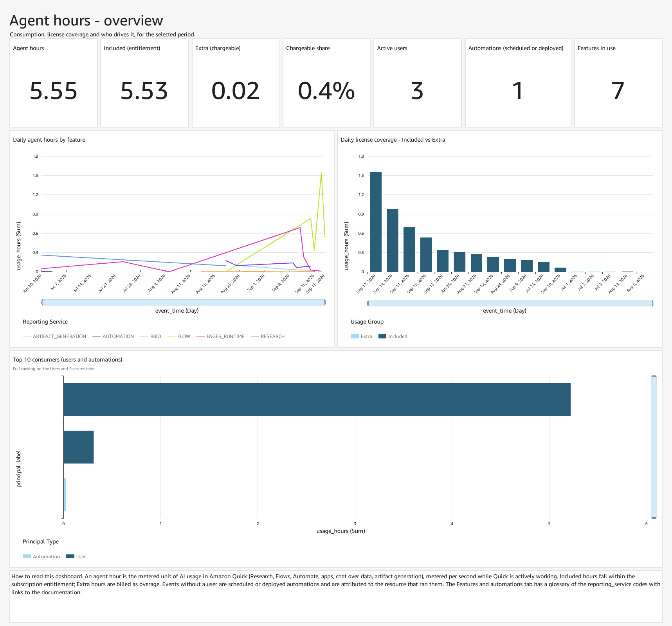Click the right handle of the license coverage range slider
672x626 pixels.
click(652, 304)
